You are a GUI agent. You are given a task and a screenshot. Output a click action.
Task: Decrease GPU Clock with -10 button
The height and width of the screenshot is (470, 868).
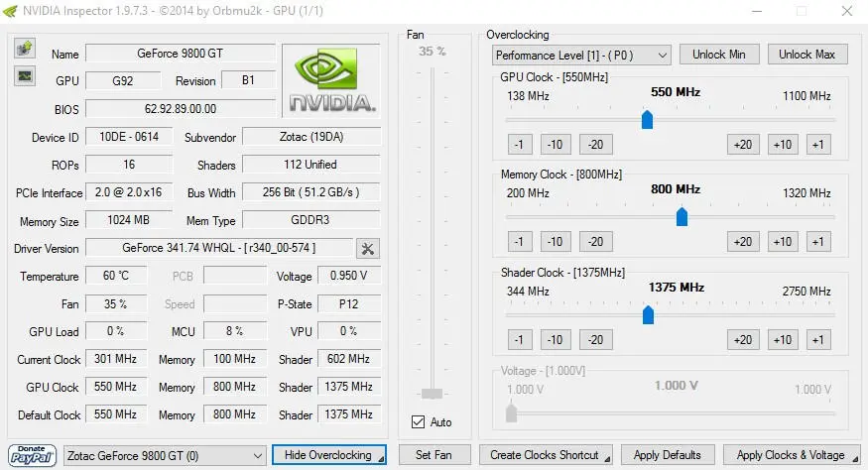pos(555,145)
